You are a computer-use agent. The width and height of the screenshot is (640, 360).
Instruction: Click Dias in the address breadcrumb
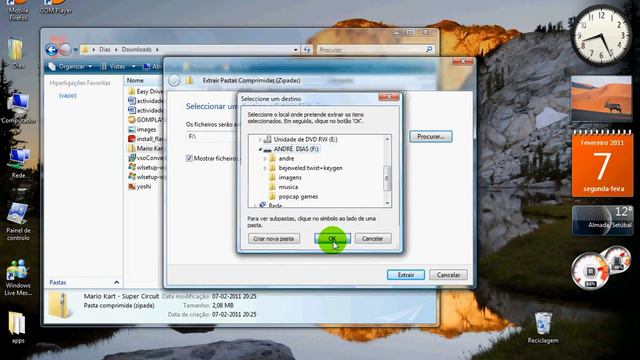click(105, 49)
